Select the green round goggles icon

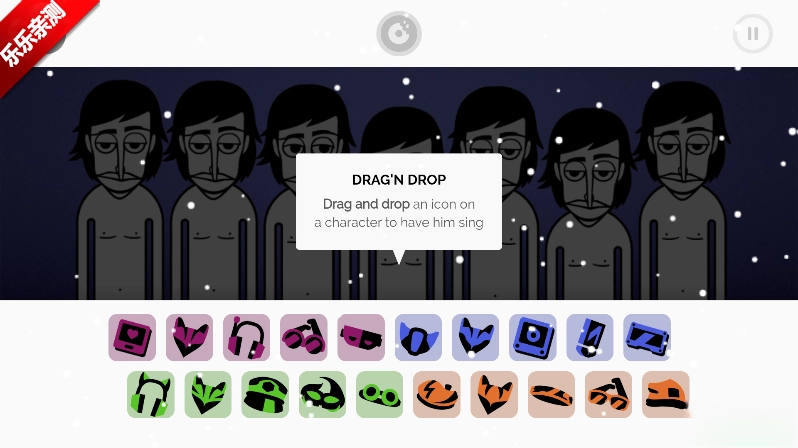tap(380, 395)
